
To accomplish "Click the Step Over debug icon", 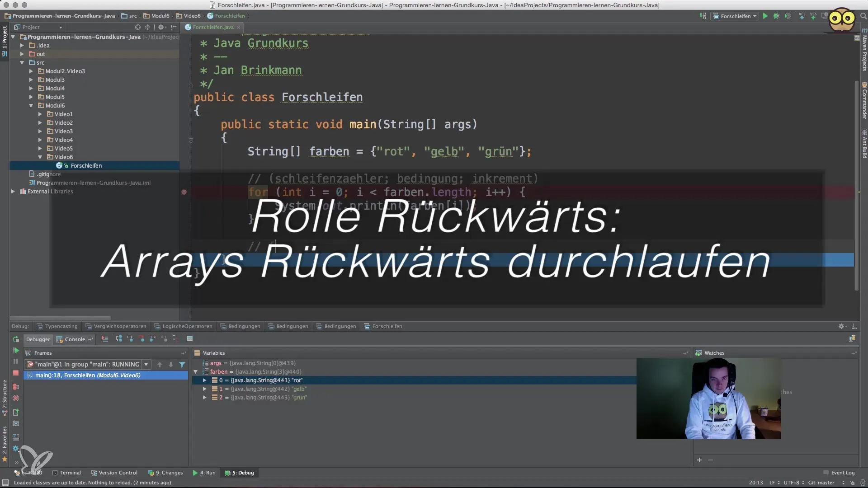I will tap(119, 339).
